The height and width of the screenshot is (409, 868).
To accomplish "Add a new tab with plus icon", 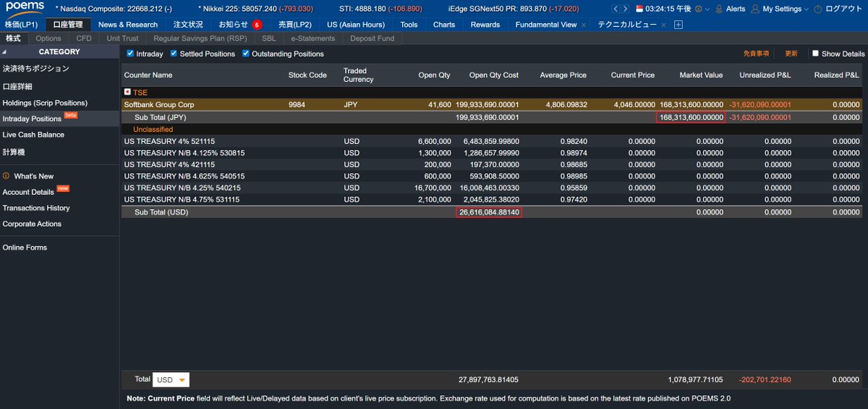I will pos(678,25).
